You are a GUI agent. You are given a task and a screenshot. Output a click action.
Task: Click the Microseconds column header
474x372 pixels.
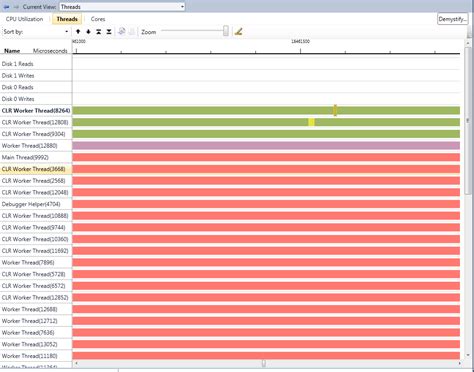(50, 51)
